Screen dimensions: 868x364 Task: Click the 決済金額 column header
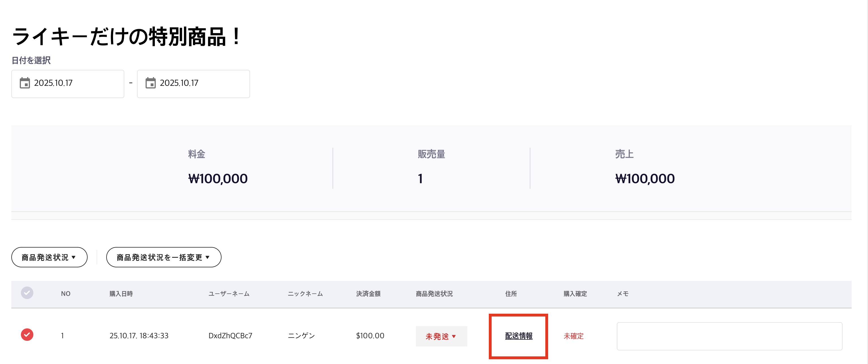pyautogui.click(x=368, y=294)
